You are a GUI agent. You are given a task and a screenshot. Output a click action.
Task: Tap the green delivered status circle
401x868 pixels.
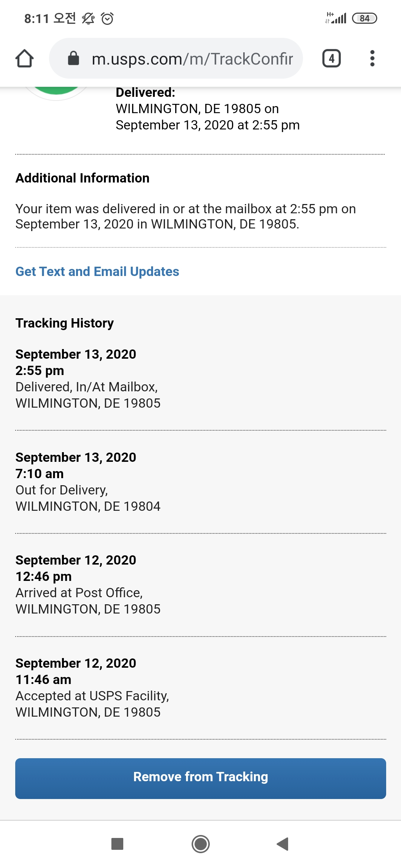click(56, 91)
